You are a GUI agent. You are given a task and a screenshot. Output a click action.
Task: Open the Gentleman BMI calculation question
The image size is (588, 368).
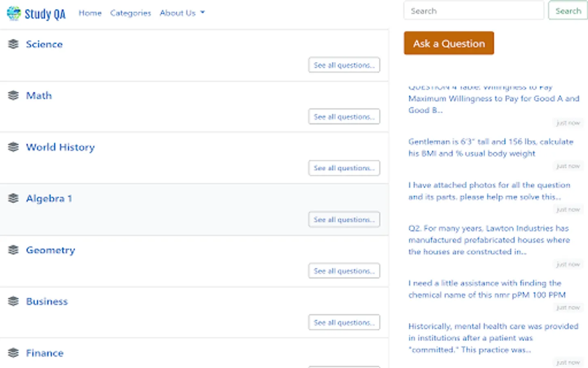[x=491, y=148]
